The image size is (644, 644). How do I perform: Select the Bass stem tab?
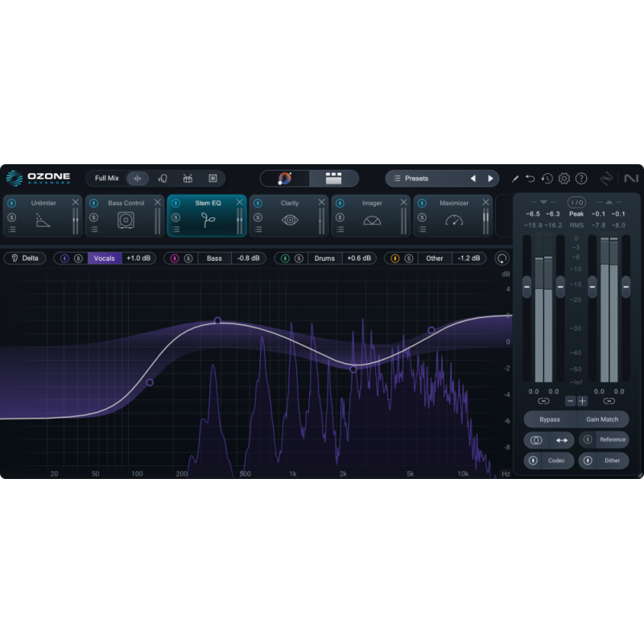[x=213, y=258]
